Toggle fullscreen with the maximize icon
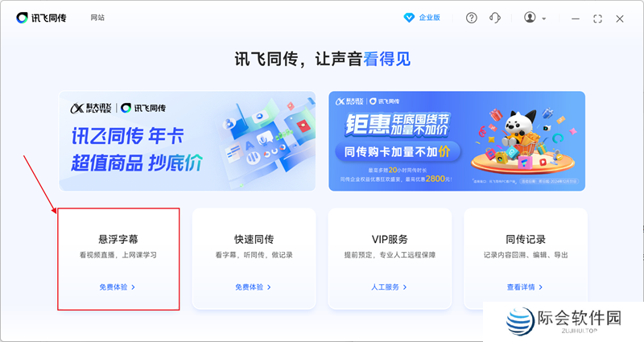Screen dimensions: 644x342 click(597, 19)
